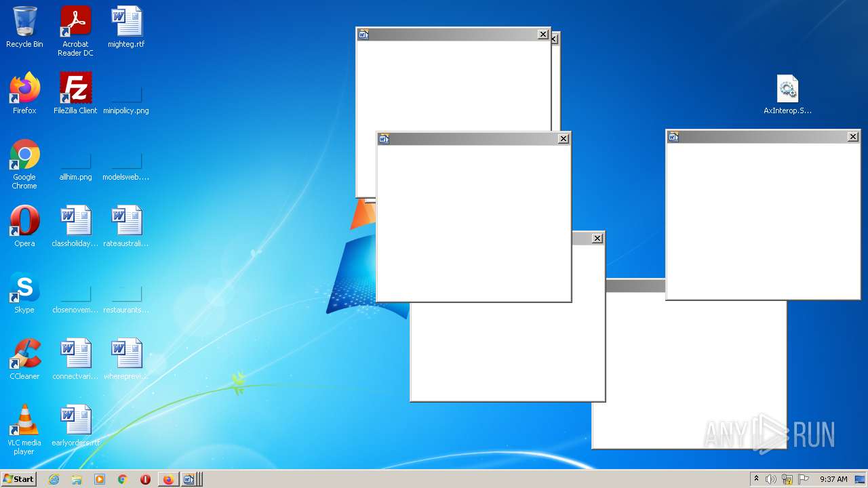Image resolution: width=868 pixels, height=488 pixels.
Task: Launch Acrobat Reader DC from desktop
Action: 75,30
